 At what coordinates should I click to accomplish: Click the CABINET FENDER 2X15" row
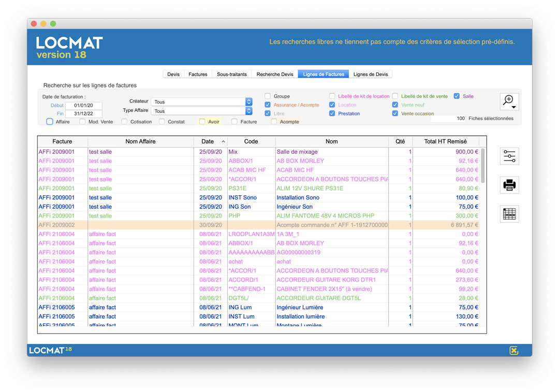(x=258, y=289)
